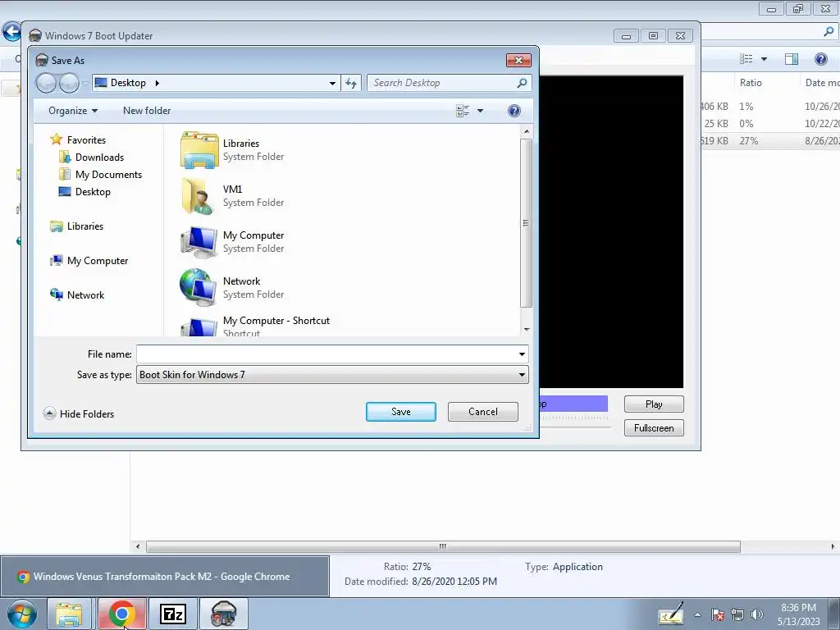The image size is (840, 630).
Task: Collapse folders with Hide Folders
Action: (x=79, y=413)
